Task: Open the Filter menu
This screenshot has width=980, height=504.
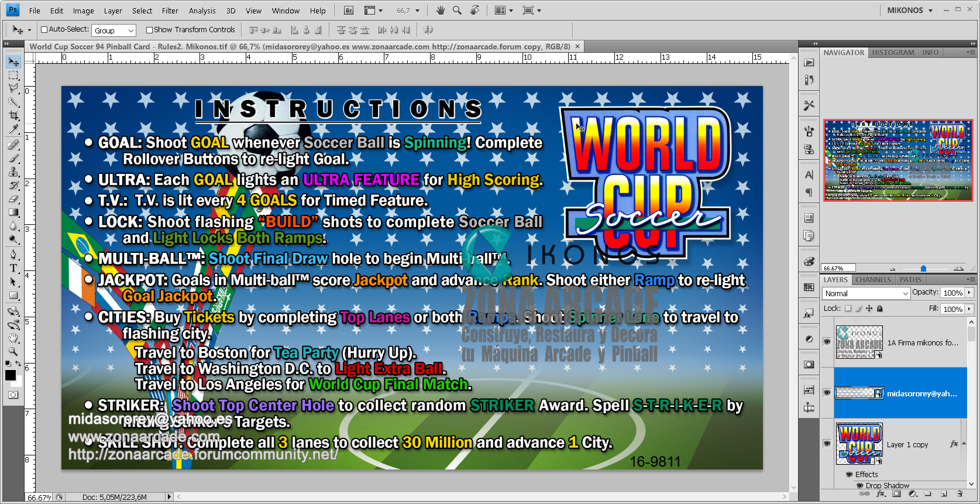Action: [x=170, y=11]
